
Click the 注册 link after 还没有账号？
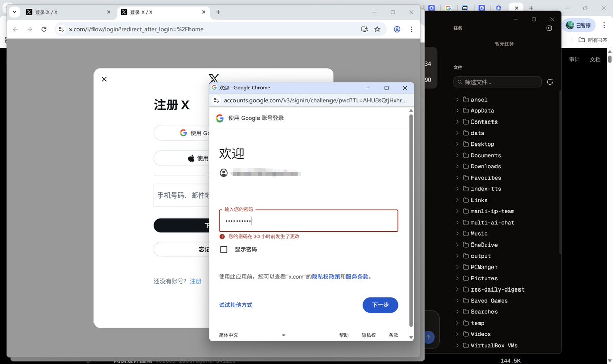(195, 281)
